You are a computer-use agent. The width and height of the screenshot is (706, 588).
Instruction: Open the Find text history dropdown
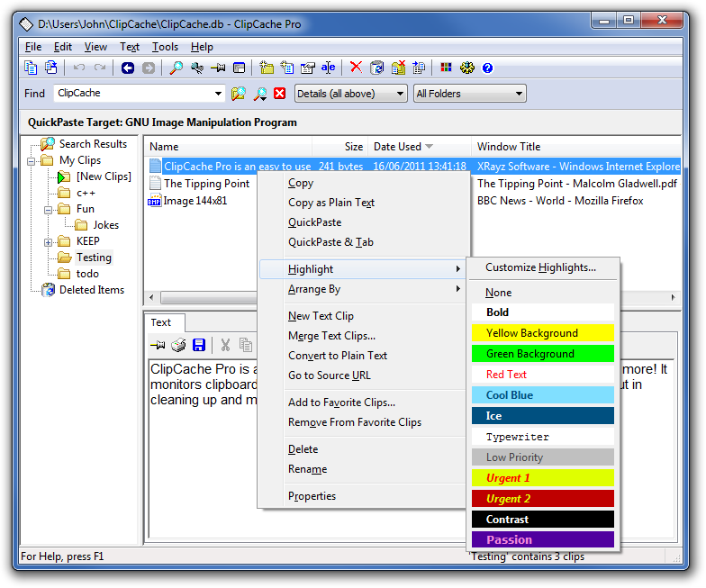click(219, 94)
